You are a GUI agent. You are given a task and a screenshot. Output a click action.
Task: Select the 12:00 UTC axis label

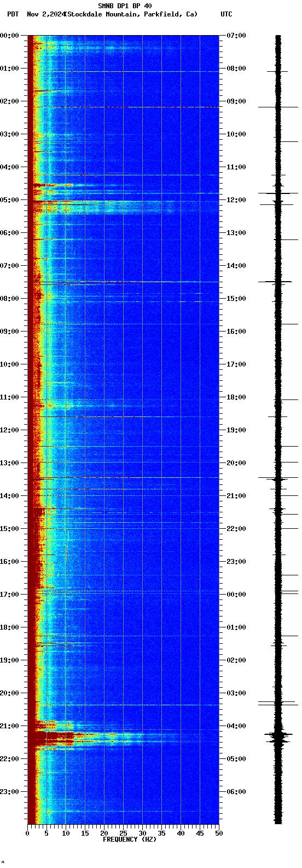236,200
